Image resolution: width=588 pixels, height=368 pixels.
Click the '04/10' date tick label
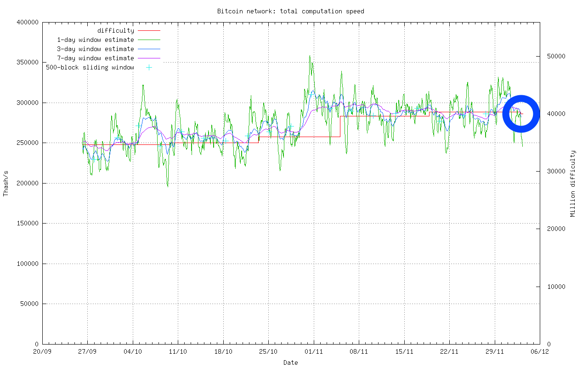click(x=133, y=352)
